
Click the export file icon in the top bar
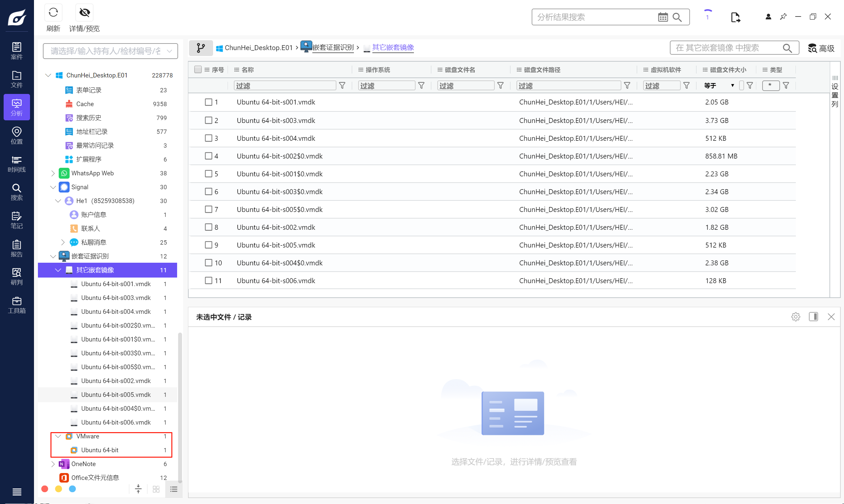pos(735,17)
